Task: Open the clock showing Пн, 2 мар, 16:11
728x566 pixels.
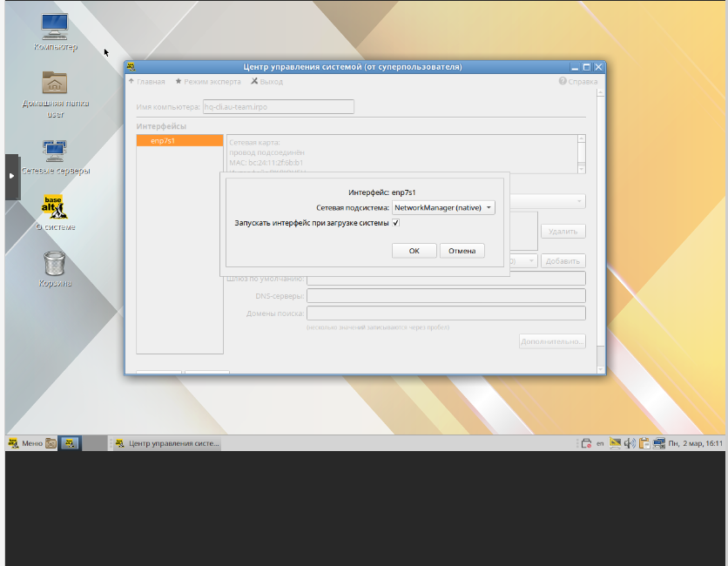Action: [696, 443]
